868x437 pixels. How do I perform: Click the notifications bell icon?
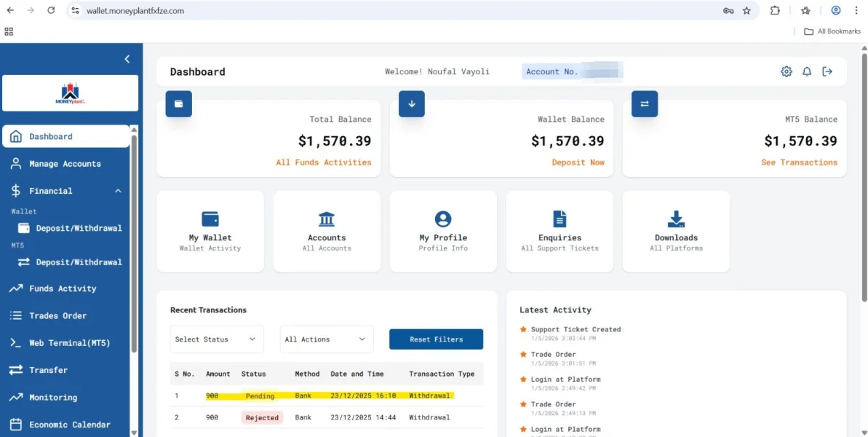pyautogui.click(x=807, y=71)
